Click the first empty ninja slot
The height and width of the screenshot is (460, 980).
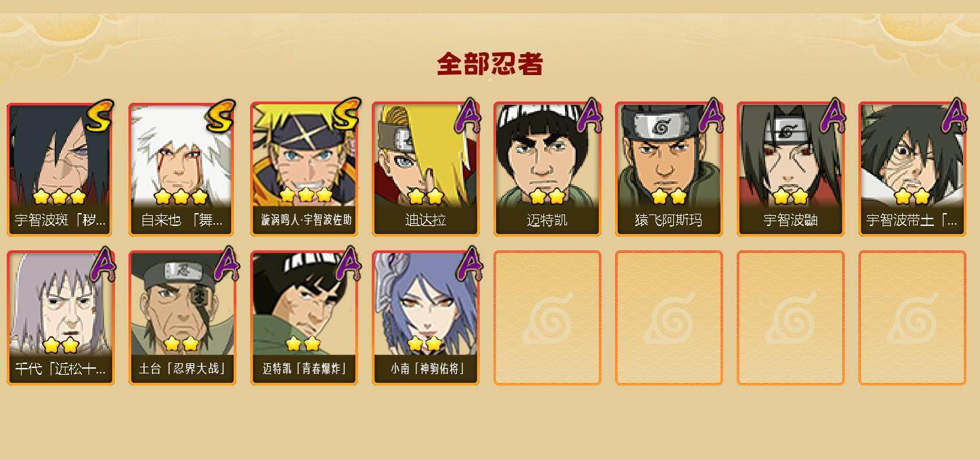click(547, 318)
